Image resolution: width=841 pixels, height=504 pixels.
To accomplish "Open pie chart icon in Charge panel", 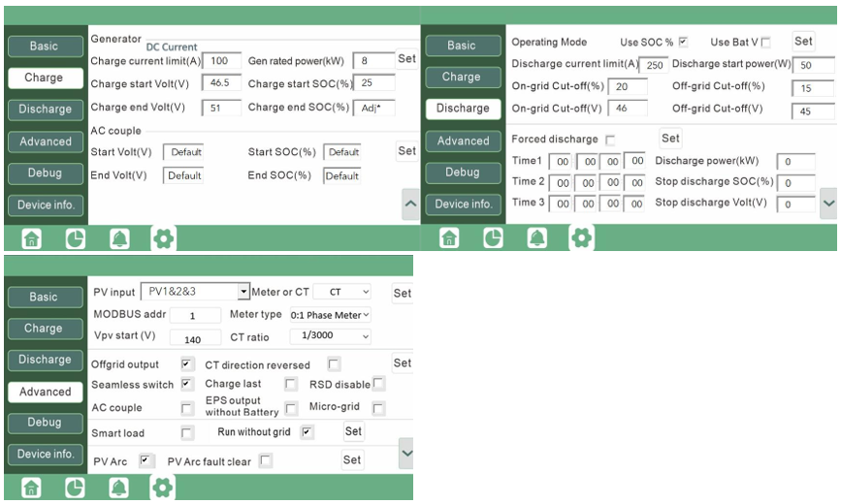I will pos(76,238).
